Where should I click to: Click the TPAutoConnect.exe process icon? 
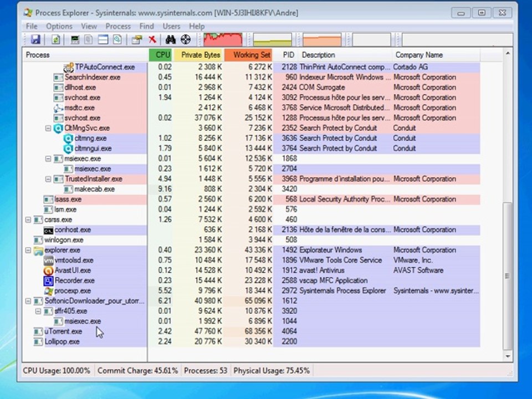(69, 67)
